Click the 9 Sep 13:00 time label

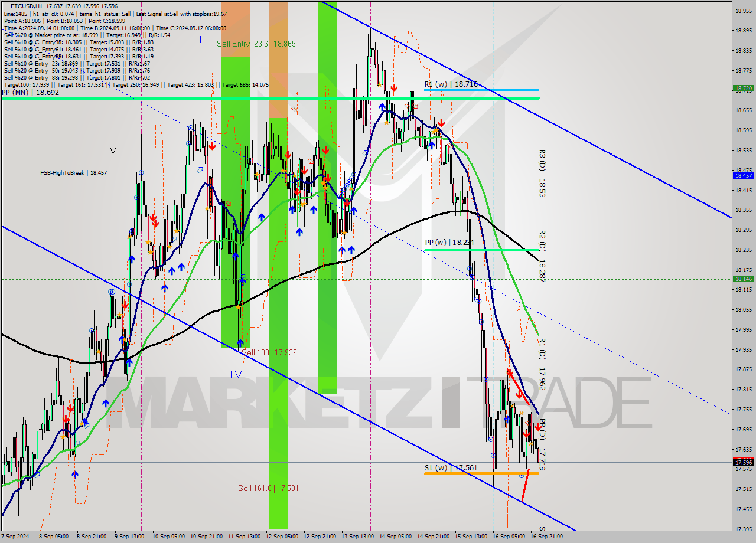[x=128, y=537]
